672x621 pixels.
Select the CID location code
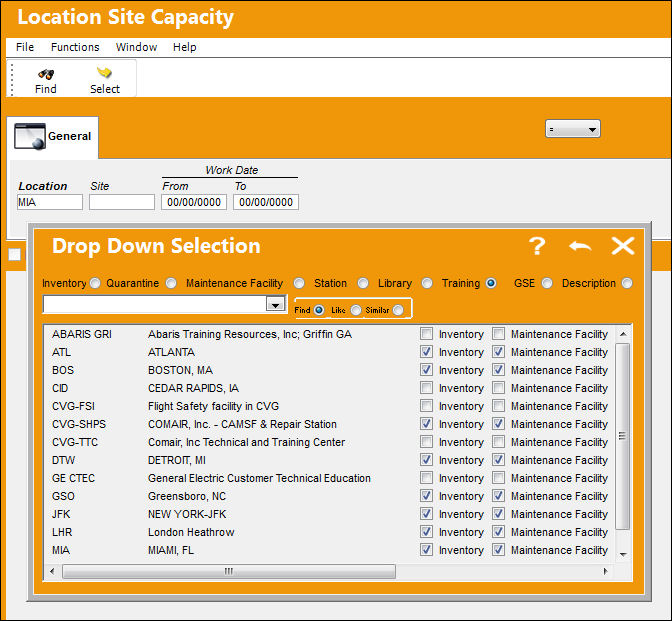tap(60, 388)
